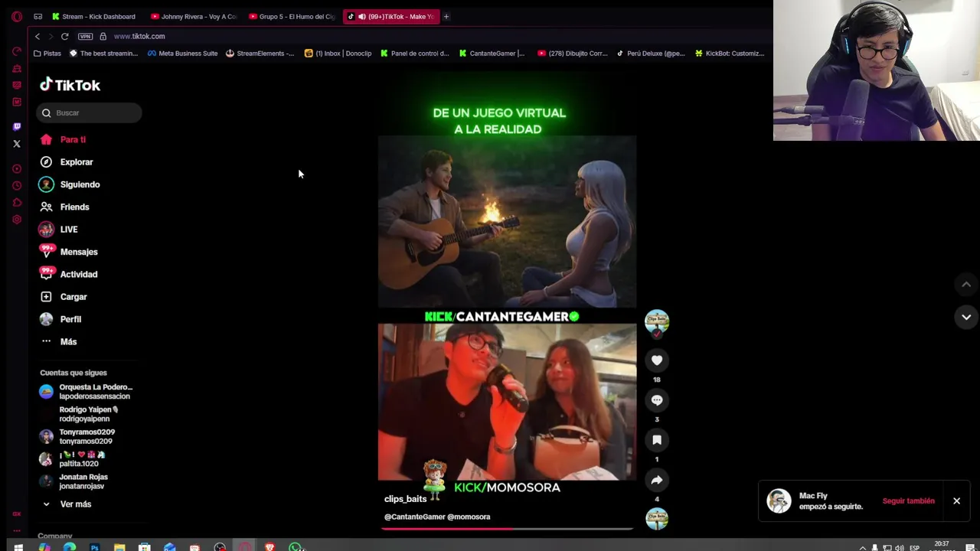The height and width of the screenshot is (551, 980).
Task: Click the TikTok logo
Action: 70,85
